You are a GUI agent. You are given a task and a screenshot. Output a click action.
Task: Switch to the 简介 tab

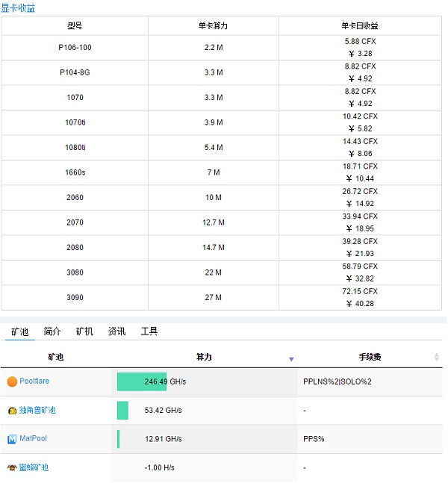[x=52, y=331]
